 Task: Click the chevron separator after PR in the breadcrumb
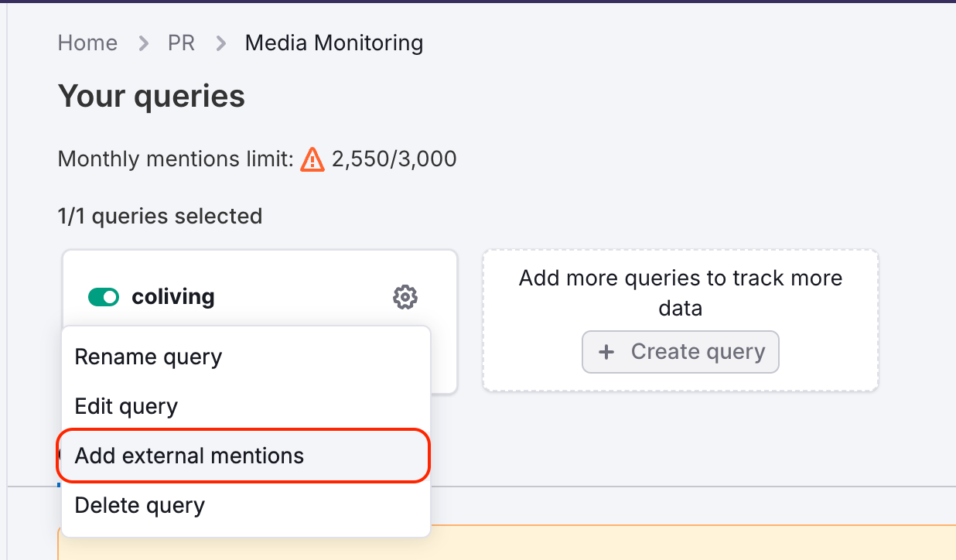pos(220,43)
